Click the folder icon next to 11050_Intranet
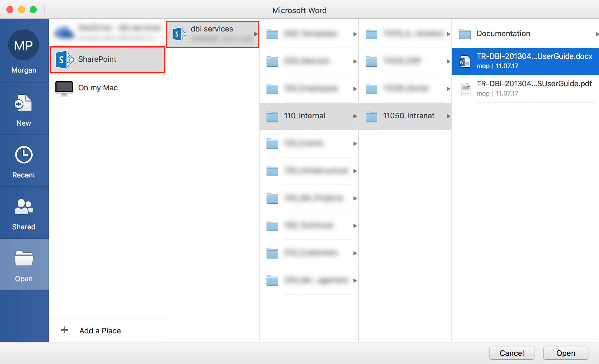 tap(371, 116)
